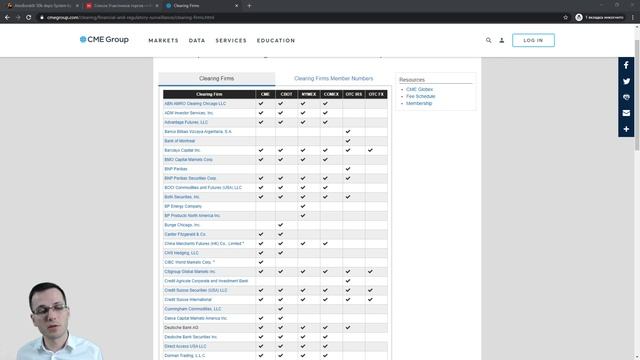This screenshot has width=640, height=360.
Task: Open Direct Access USA LLC link
Action: point(185,347)
